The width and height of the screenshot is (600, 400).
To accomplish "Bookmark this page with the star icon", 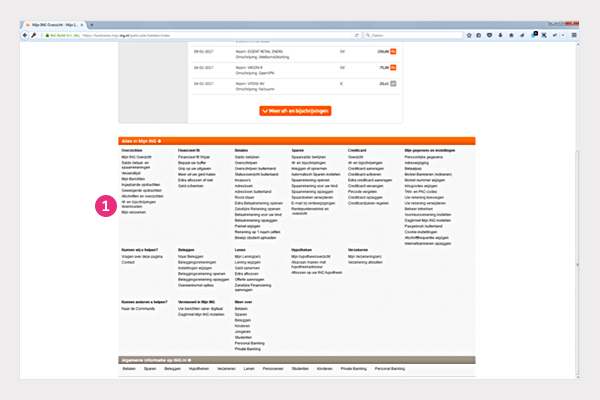I will [x=469, y=35].
